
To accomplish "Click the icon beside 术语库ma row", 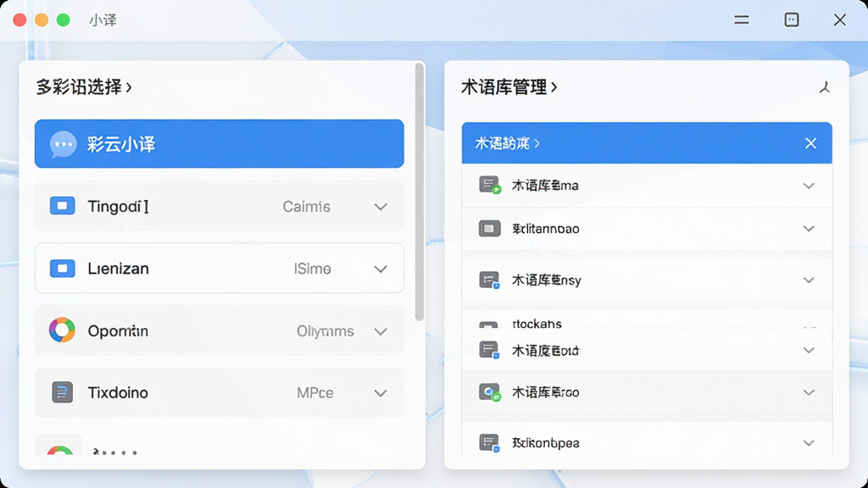I will pyautogui.click(x=489, y=185).
